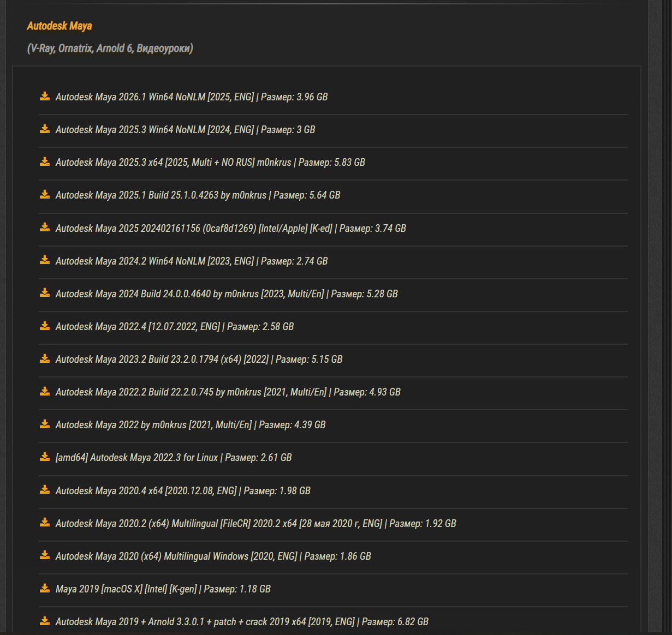The image size is (672, 635).
Task: Open Autodesk Maya 2022.4 [12.07.2022, ENG] link
Action: click(175, 327)
